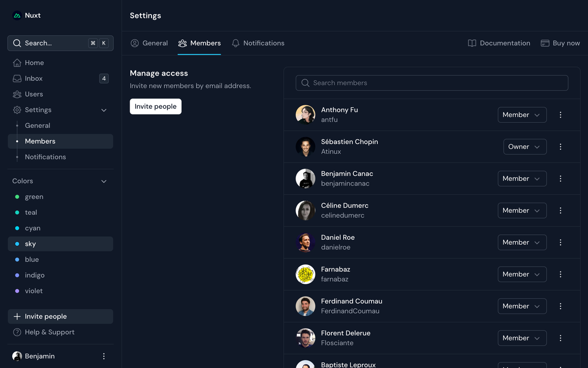Open Benjamin's account options menu
Image resolution: width=588 pixels, height=368 pixels.
click(104, 356)
